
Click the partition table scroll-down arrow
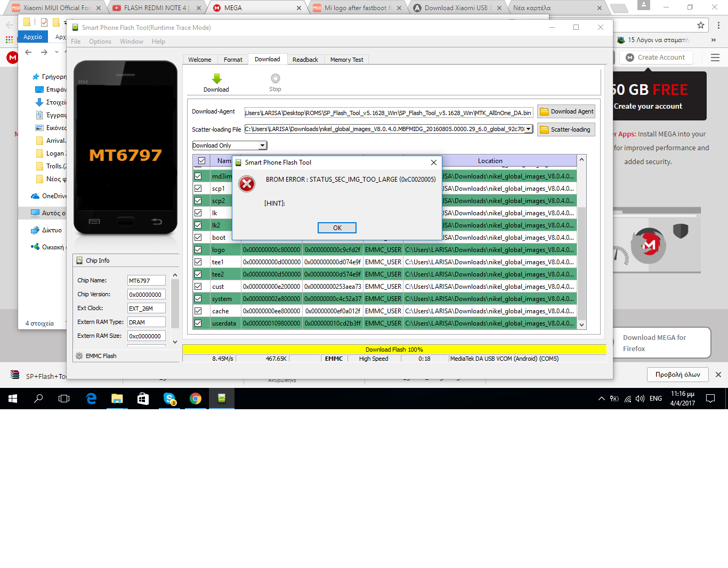582,324
